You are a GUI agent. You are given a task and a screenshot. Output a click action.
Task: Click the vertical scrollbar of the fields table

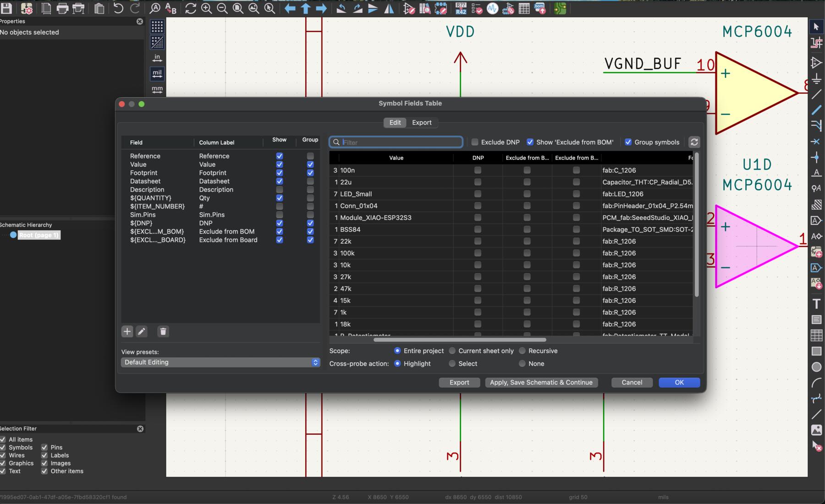click(697, 225)
